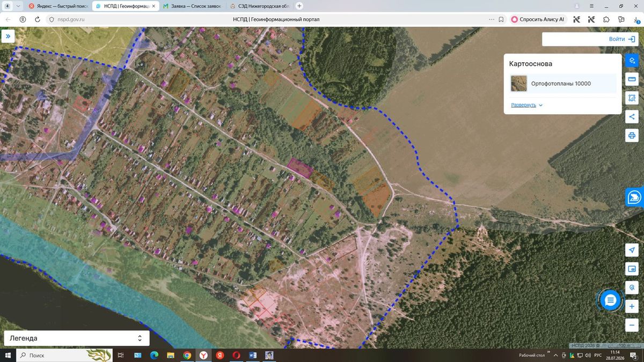Toggle the map overview window icon
644x362 pixels.
click(x=632, y=269)
